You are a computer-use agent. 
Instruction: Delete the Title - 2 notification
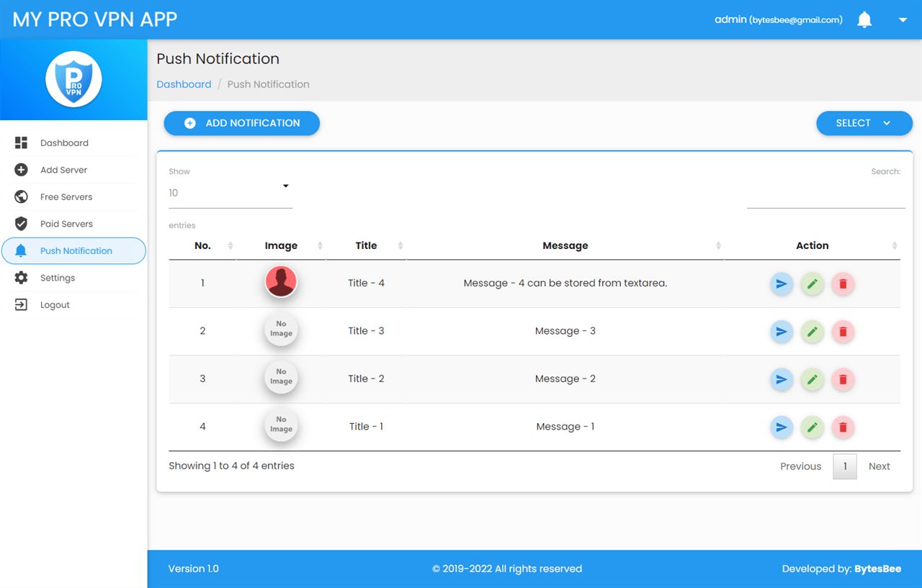point(843,379)
